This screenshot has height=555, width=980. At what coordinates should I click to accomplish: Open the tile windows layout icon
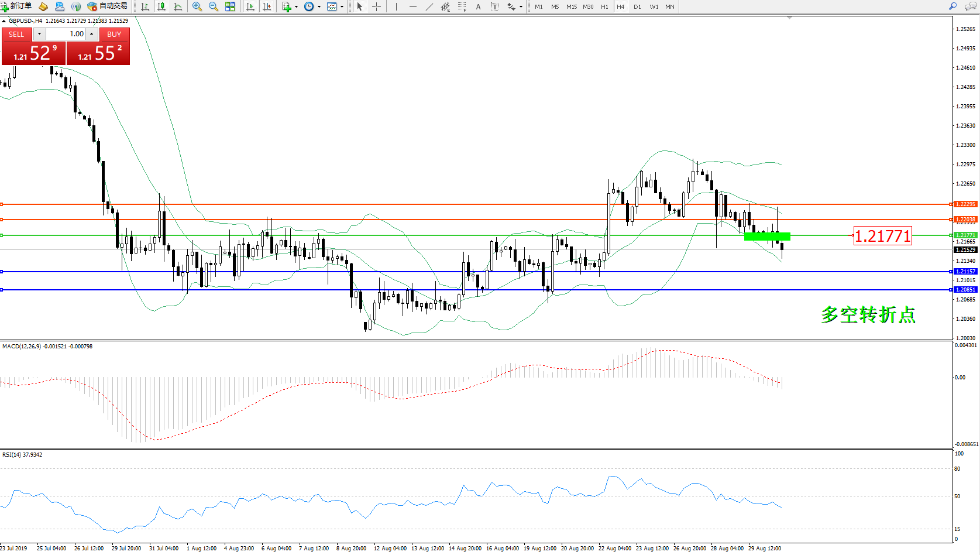230,6
